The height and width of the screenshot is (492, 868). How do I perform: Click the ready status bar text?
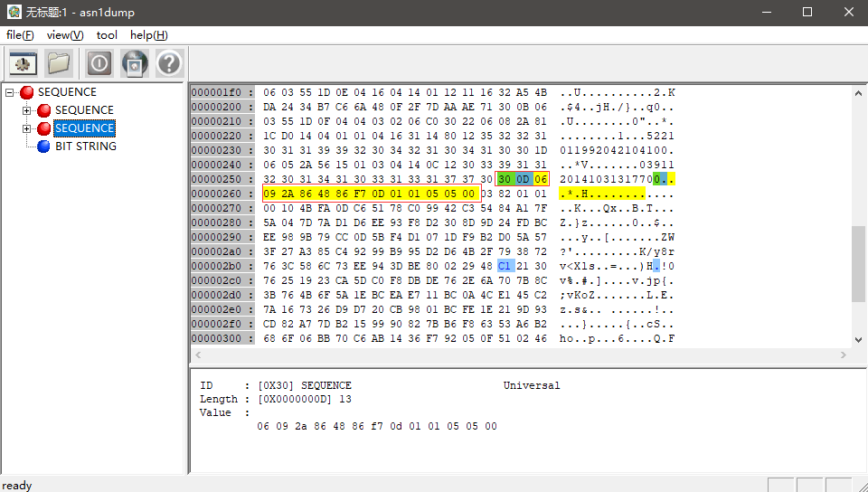point(17,486)
